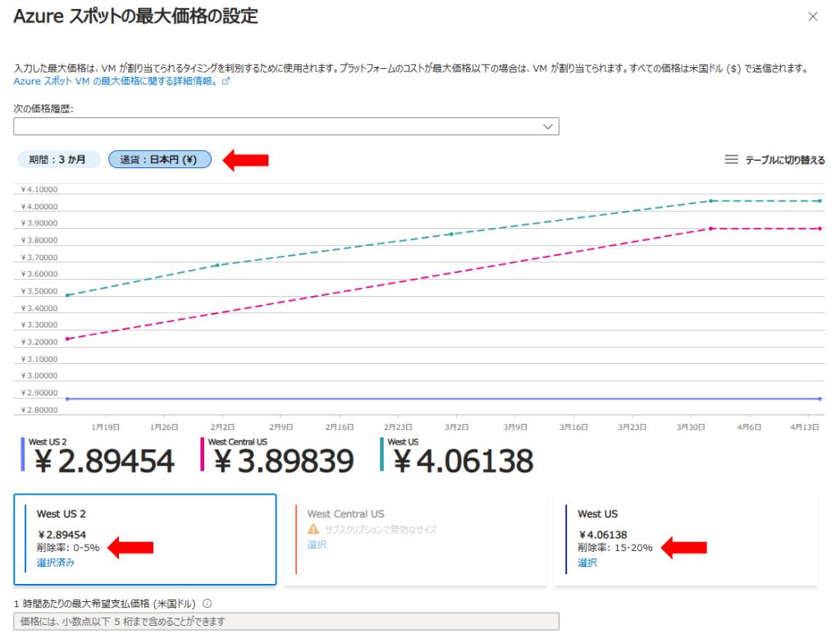The image size is (840, 643).
Task: Click the West Central US legend value ¥3.89839
Action: click(284, 461)
